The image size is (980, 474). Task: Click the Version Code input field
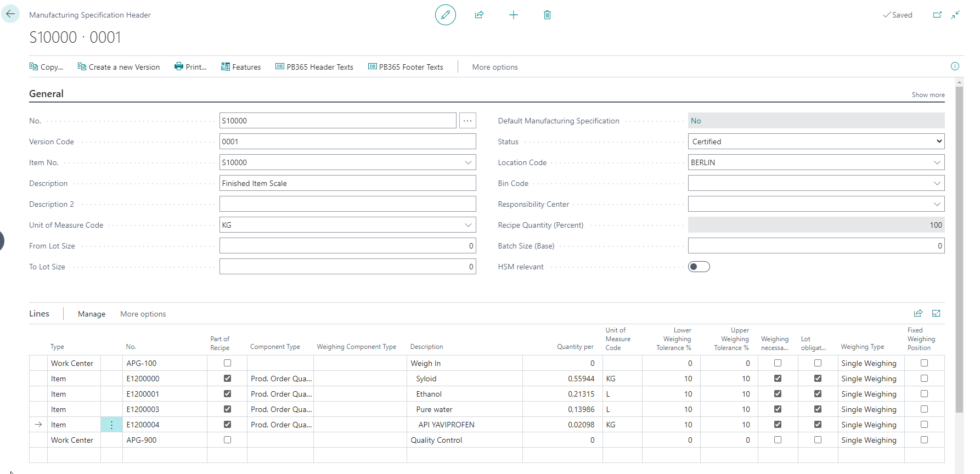pos(348,142)
